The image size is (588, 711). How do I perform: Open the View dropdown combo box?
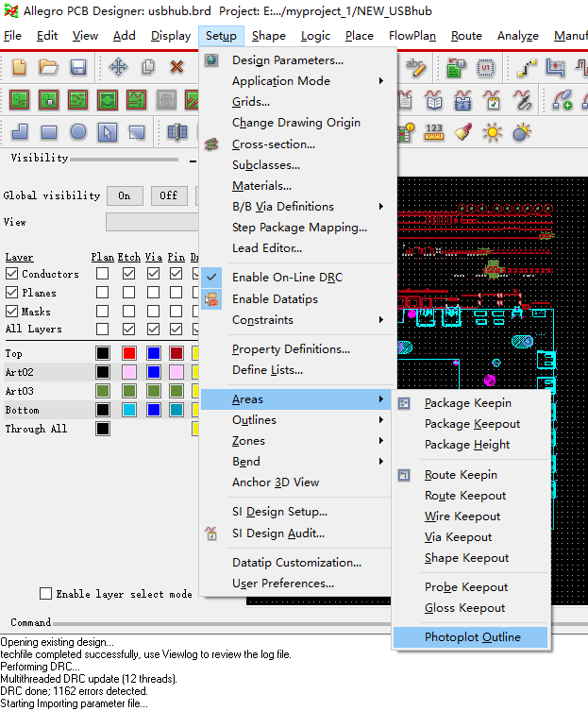click(152, 222)
